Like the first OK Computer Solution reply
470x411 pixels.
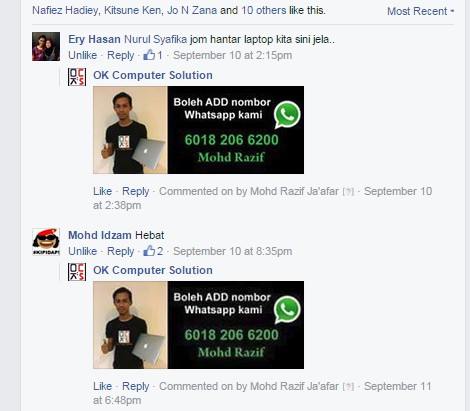(102, 191)
